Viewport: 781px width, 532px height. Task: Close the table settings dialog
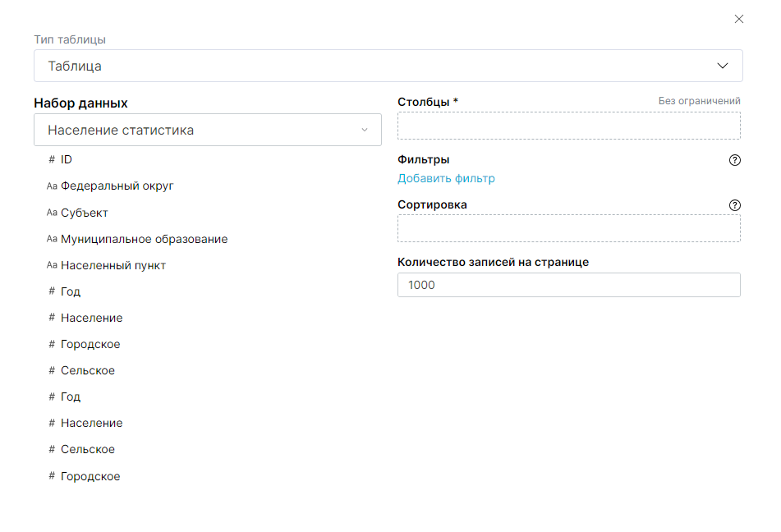coord(738,19)
